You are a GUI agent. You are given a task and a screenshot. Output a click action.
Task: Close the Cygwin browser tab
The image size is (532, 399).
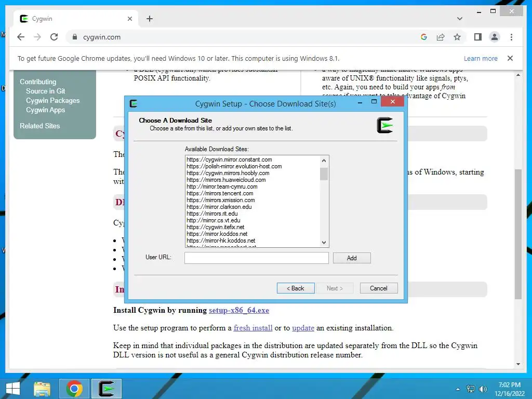click(129, 19)
